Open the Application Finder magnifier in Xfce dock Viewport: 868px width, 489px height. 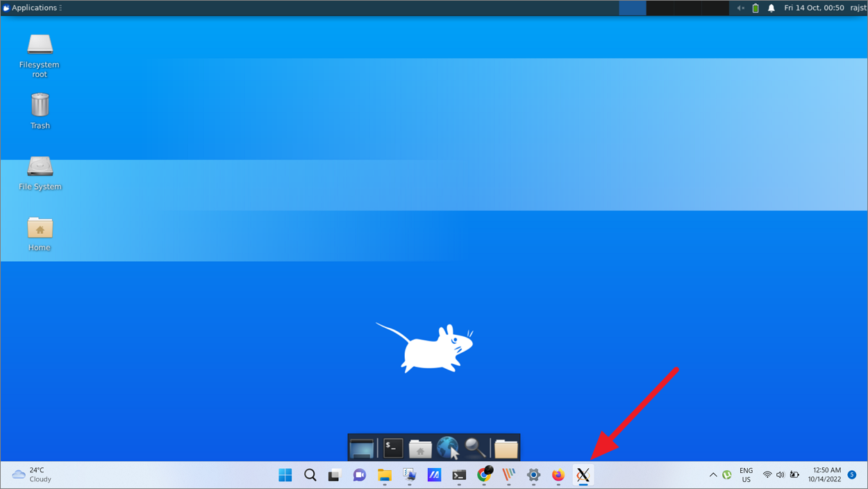tap(476, 449)
